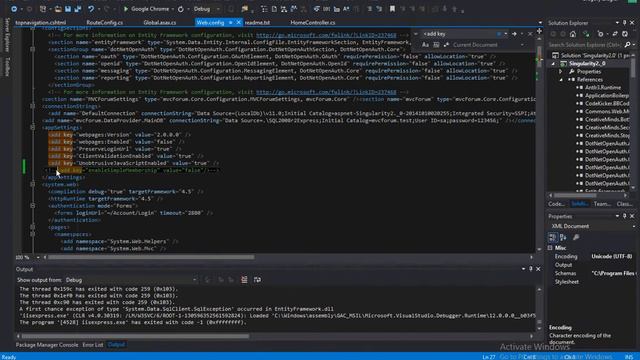
Task: Click the Categorized icon in Properties panel
Action: pyautogui.click(x=553, y=237)
